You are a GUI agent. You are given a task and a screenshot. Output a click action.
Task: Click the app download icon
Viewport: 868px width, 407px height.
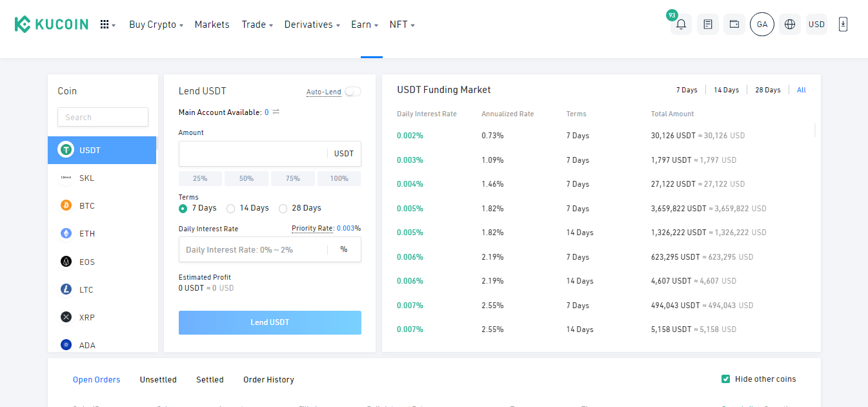point(843,25)
